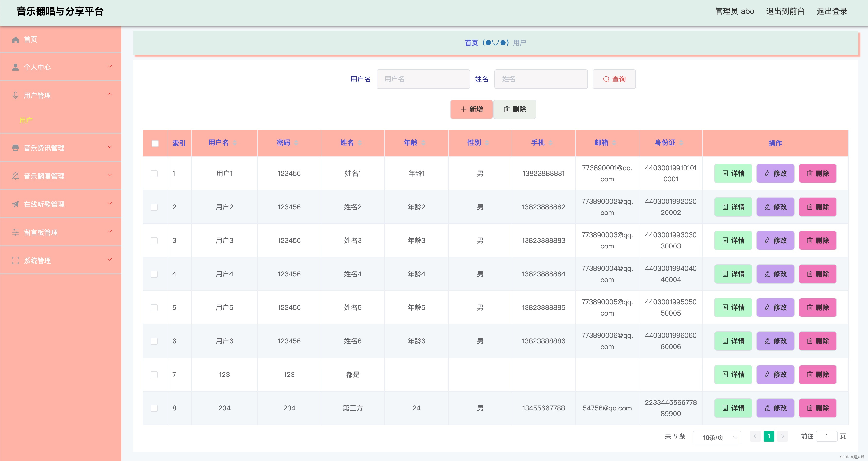This screenshot has width=868, height=461.
Task: Click the magnifier icon in 查询 button
Action: [x=606, y=79]
